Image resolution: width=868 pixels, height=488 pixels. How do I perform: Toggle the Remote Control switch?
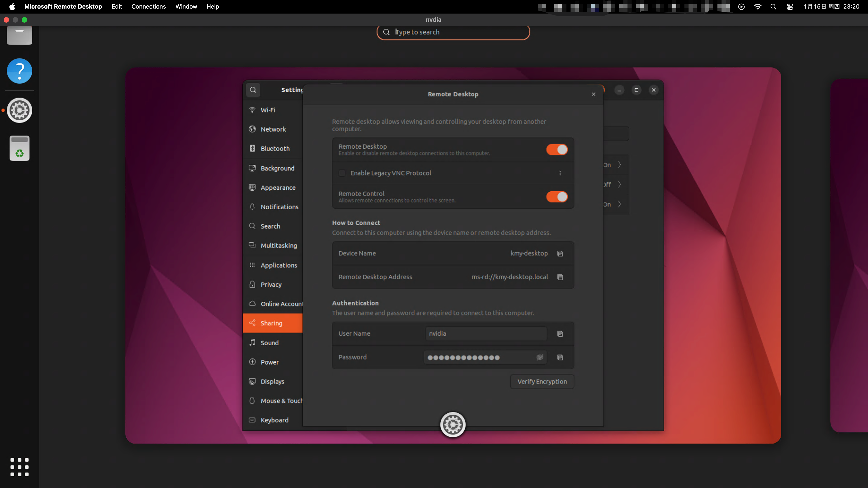point(557,197)
